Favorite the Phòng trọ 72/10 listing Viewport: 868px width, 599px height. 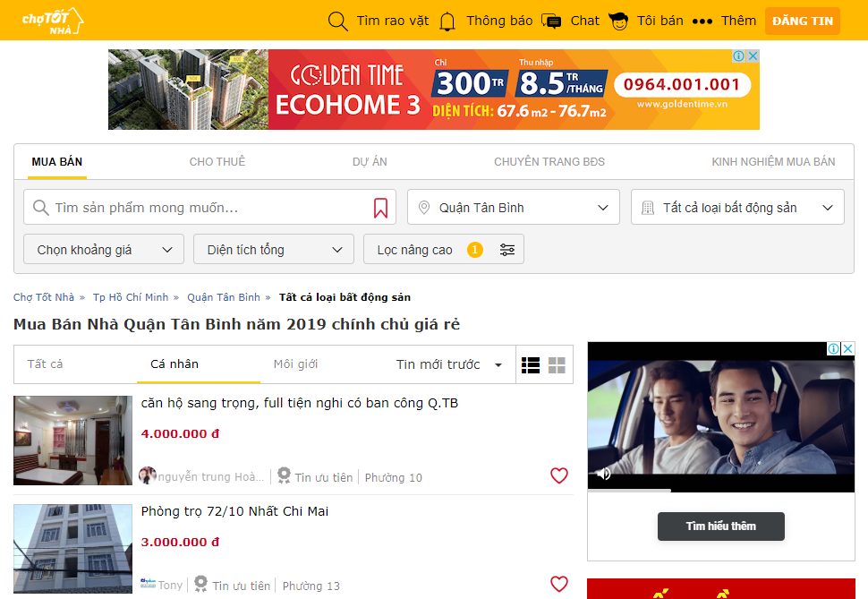[559, 584]
